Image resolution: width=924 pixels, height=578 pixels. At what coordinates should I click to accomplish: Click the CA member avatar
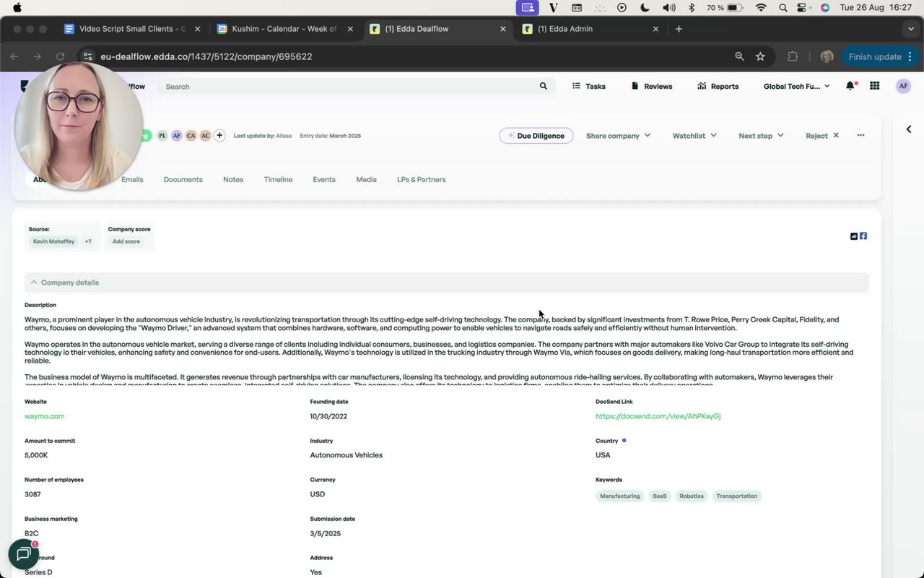pos(191,136)
